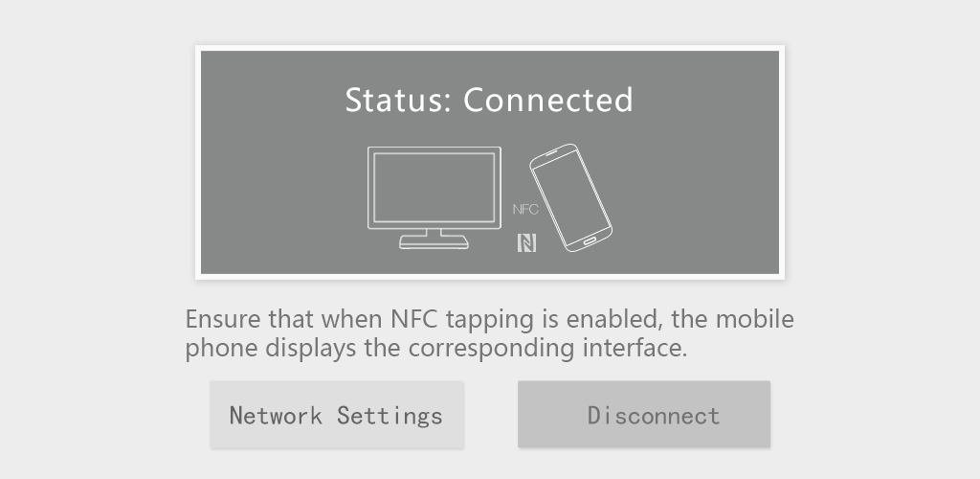This screenshot has height=479, width=980.
Task: Click the small NFC label between devices
Action: pos(525,209)
